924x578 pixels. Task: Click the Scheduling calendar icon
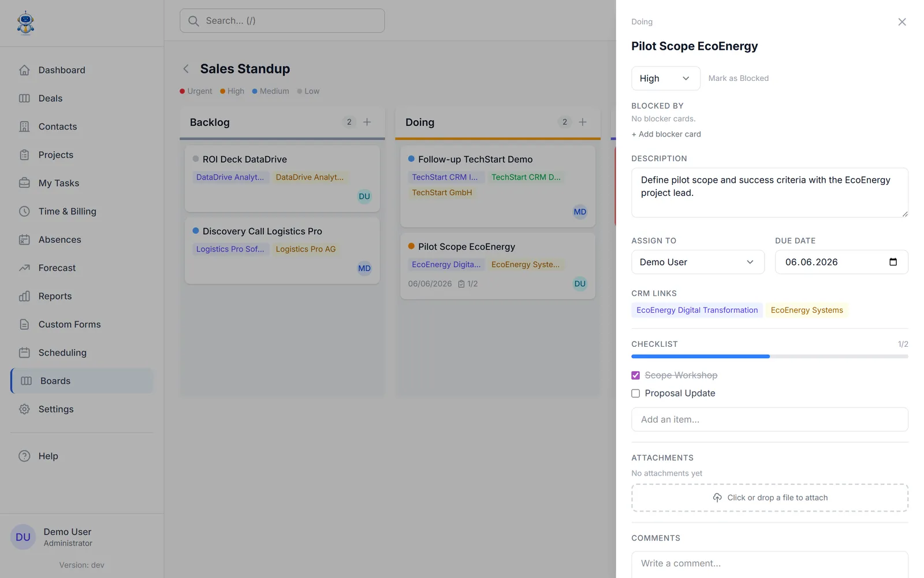coord(24,353)
